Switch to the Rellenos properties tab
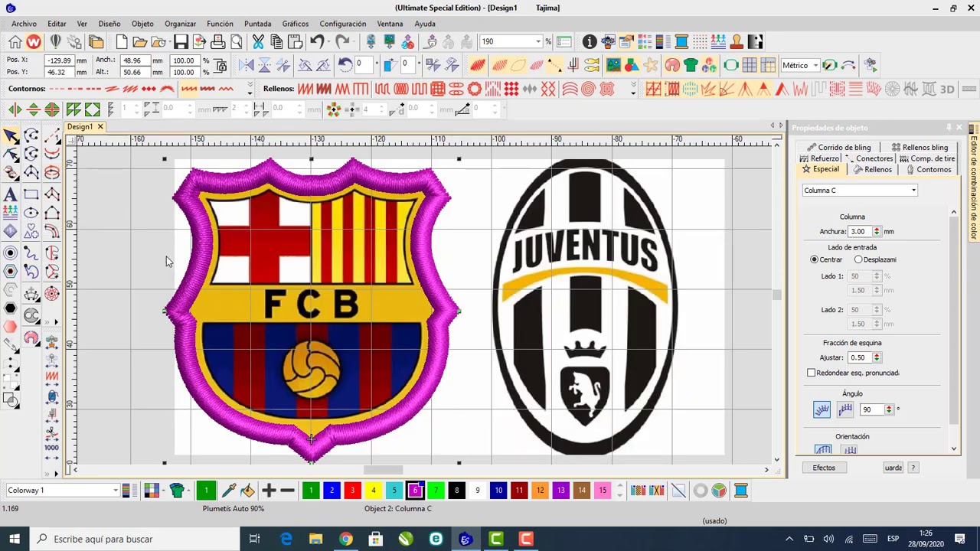This screenshot has width=980, height=551. 872,170
